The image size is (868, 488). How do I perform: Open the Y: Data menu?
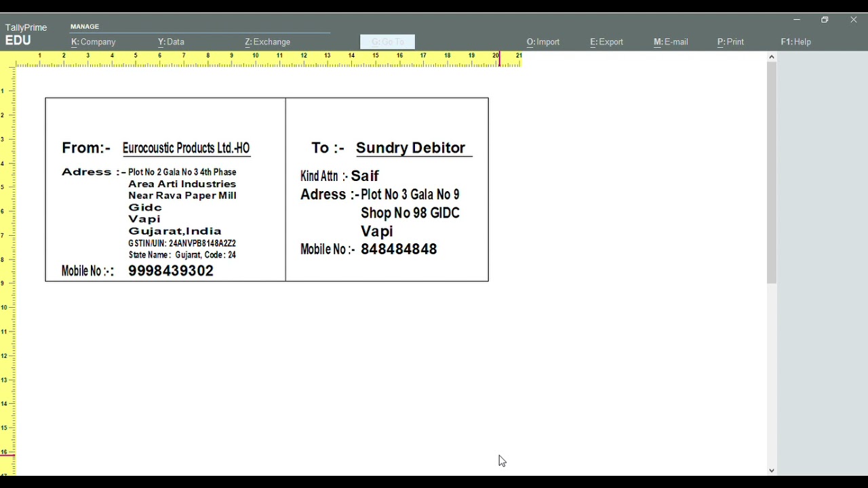click(171, 42)
